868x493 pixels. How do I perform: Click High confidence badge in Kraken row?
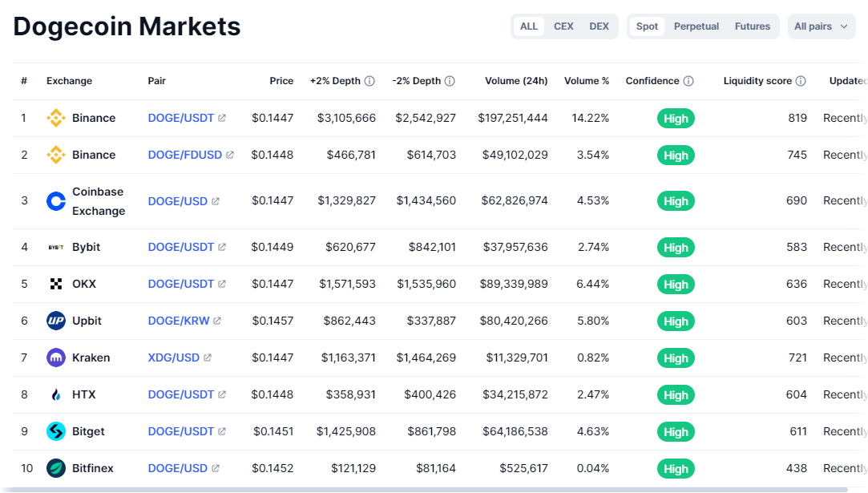click(x=676, y=358)
